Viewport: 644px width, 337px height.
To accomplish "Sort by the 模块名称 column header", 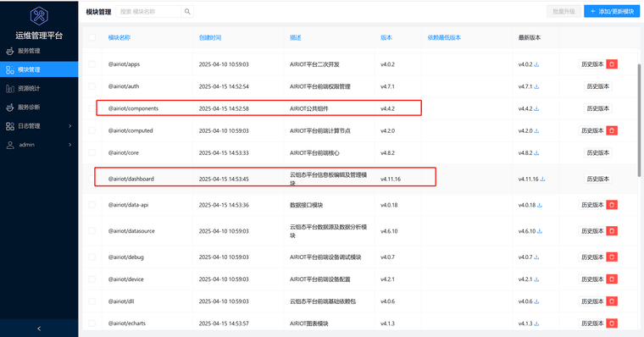I will [119, 37].
